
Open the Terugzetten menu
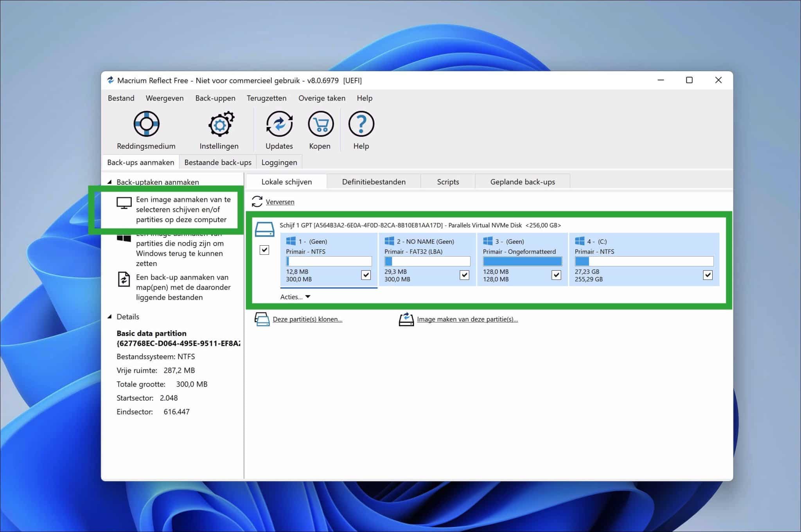pyautogui.click(x=266, y=98)
